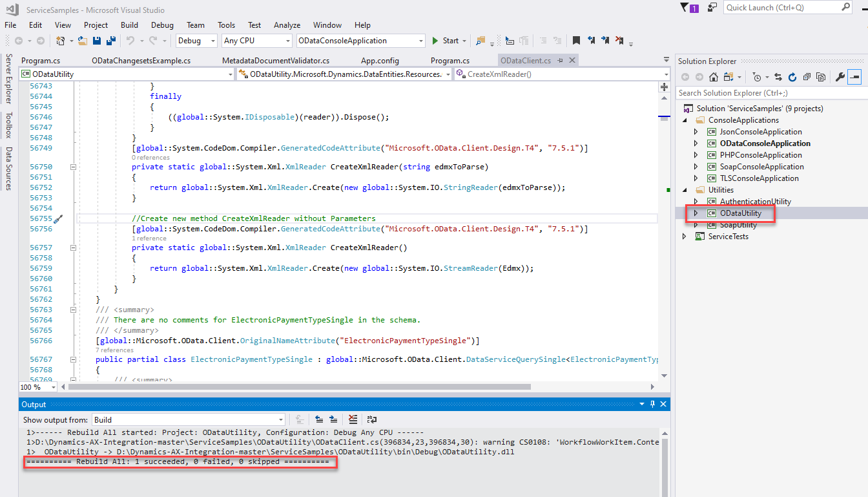Toggle auto-hide pin on the Output panel
The height and width of the screenshot is (497, 868).
[653, 404]
